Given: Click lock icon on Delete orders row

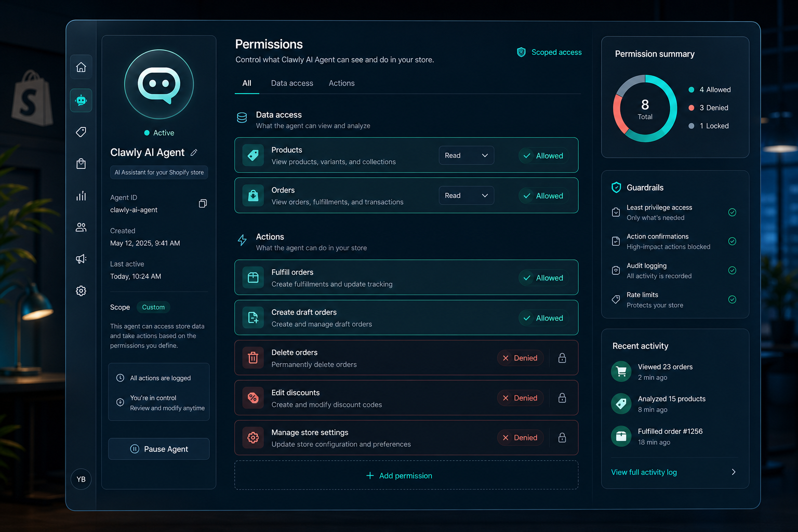Looking at the screenshot, I should point(562,358).
